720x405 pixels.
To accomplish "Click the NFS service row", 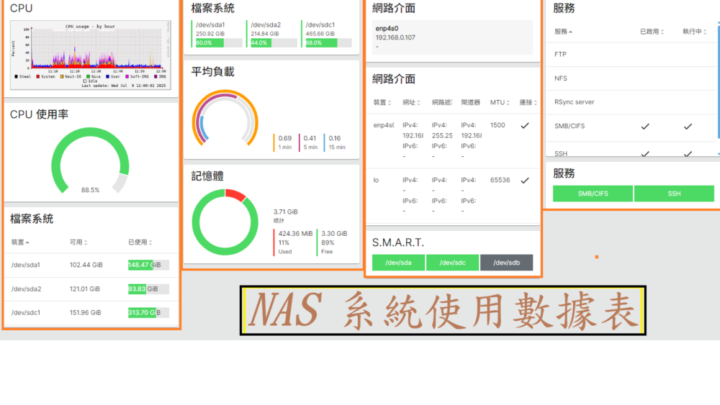I will click(631, 79).
